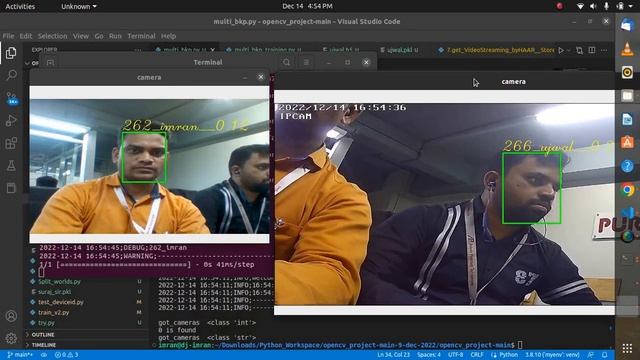Open the system menu arrow in top bar
Screen dimensions: 640x360
[632, 6]
